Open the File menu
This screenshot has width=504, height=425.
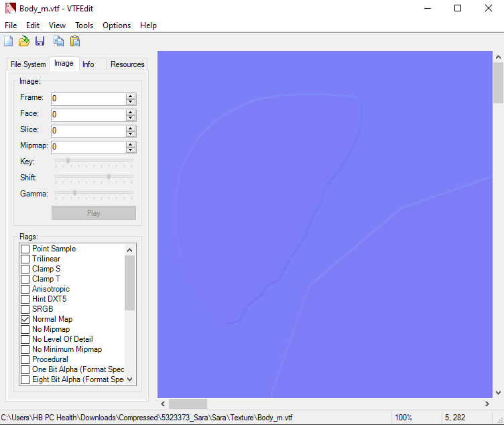pyautogui.click(x=11, y=25)
